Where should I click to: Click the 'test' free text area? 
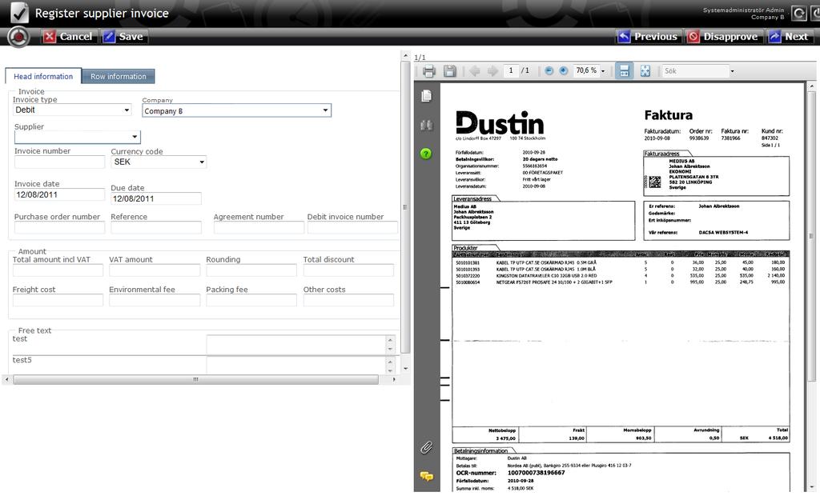click(x=296, y=345)
